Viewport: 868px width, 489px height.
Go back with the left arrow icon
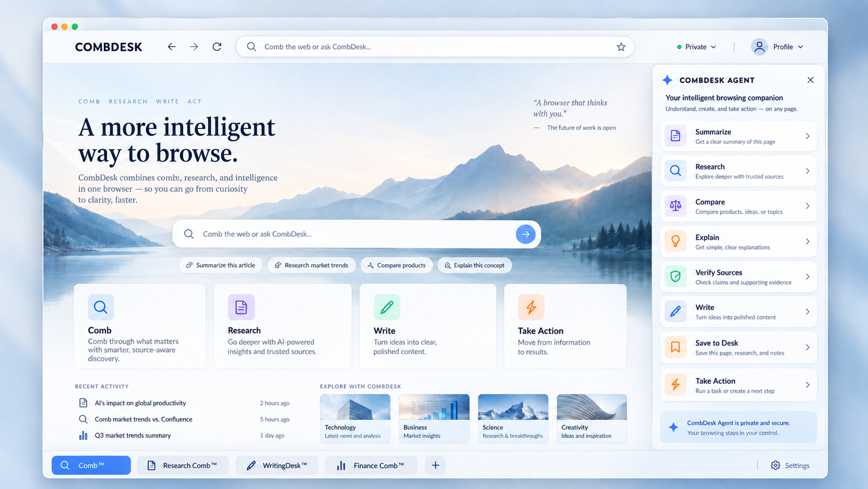[x=171, y=47]
